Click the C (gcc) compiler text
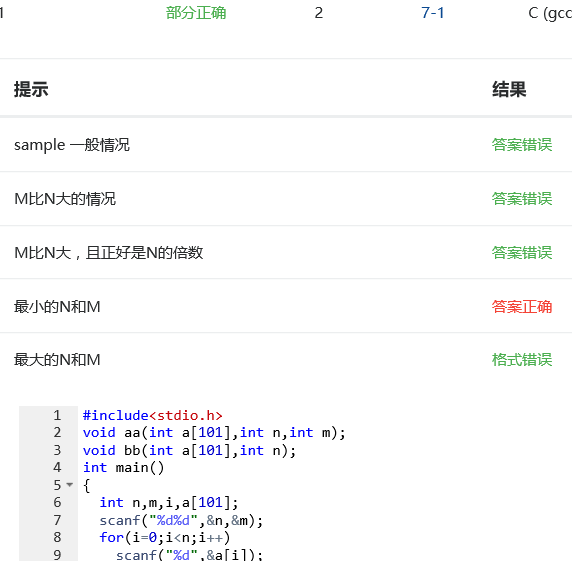The image size is (572, 561). click(550, 14)
